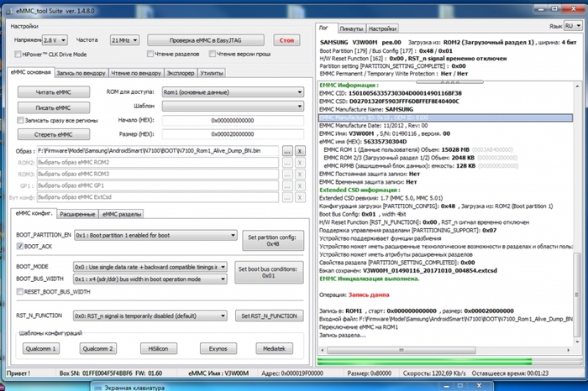Screen dimensions: 588x391
Task: Open the frequency 21 MHz dropdown
Action: [123, 39]
